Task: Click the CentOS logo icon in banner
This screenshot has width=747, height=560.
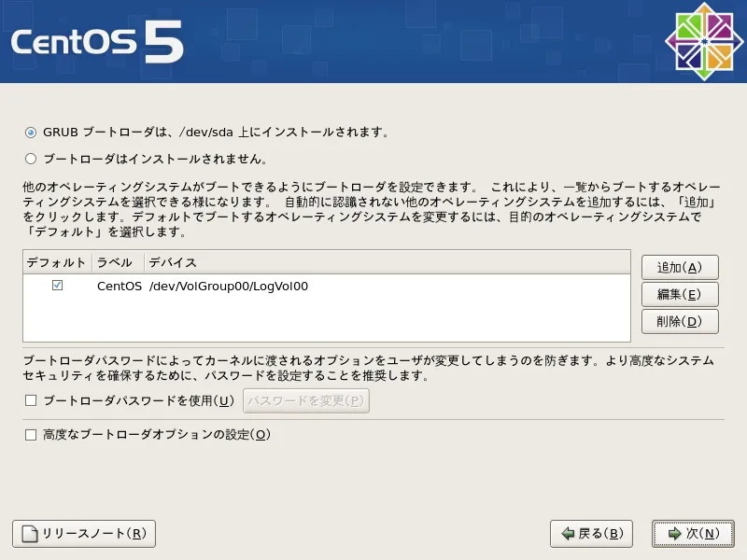Action: 704,41
